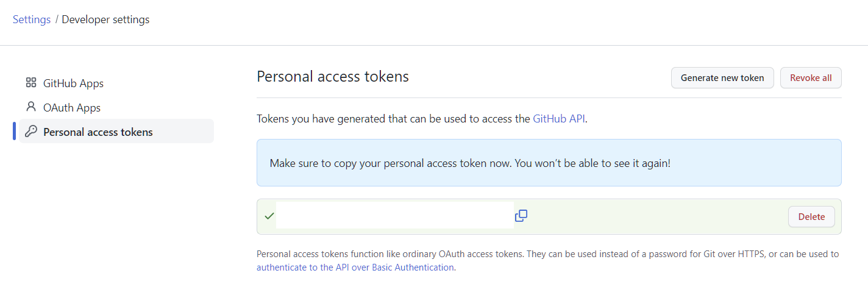The width and height of the screenshot is (868, 301).
Task: Click the key icon beside Personal access tokens
Action: (31, 132)
